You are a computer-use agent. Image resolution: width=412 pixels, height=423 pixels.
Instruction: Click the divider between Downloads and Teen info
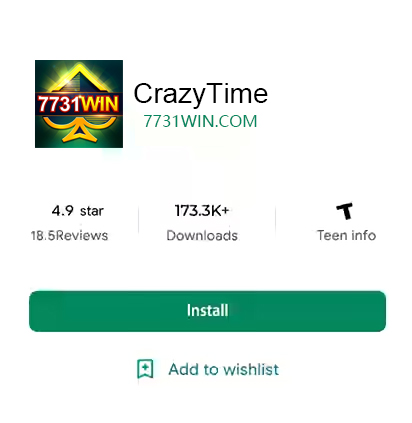(x=276, y=220)
